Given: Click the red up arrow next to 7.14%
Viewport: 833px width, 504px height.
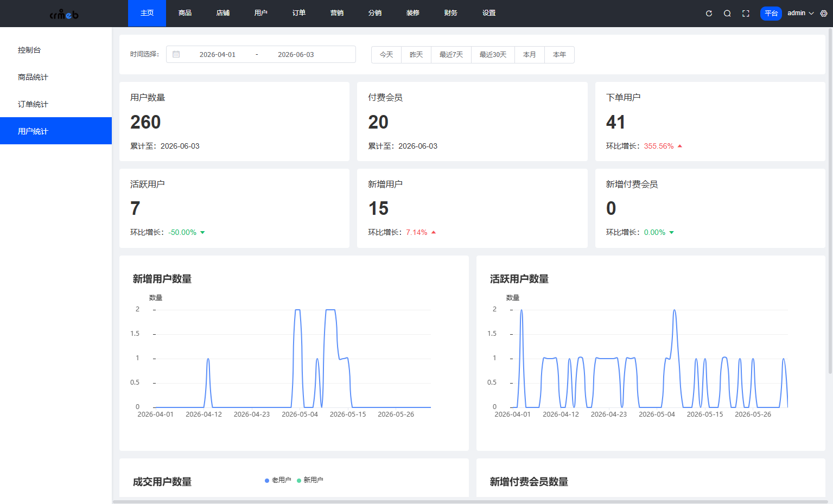Looking at the screenshot, I should tap(434, 232).
